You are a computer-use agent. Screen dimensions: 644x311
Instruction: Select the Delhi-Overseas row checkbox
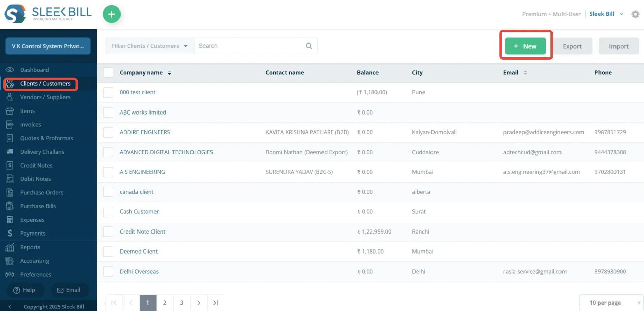click(x=108, y=271)
